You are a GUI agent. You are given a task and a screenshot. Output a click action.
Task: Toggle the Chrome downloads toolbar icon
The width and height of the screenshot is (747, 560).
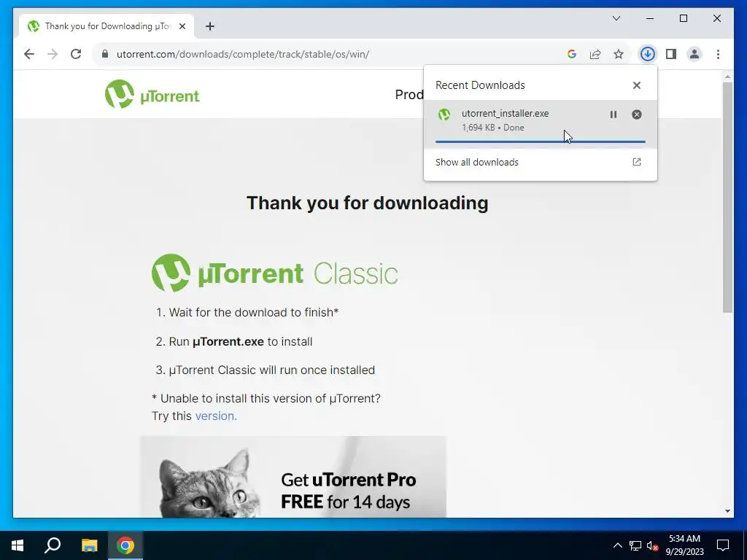pos(648,54)
